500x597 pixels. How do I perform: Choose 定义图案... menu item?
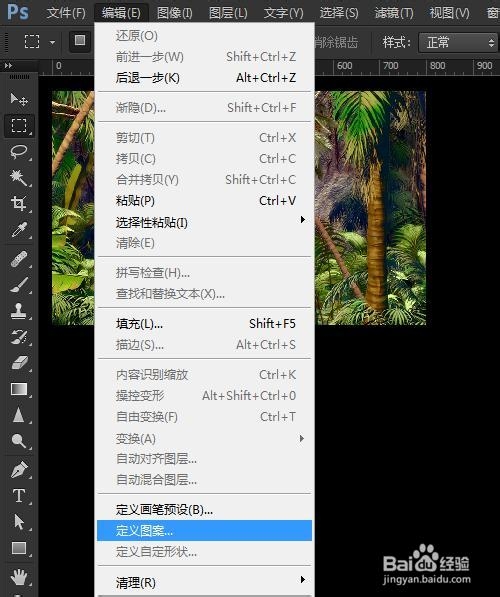204,530
